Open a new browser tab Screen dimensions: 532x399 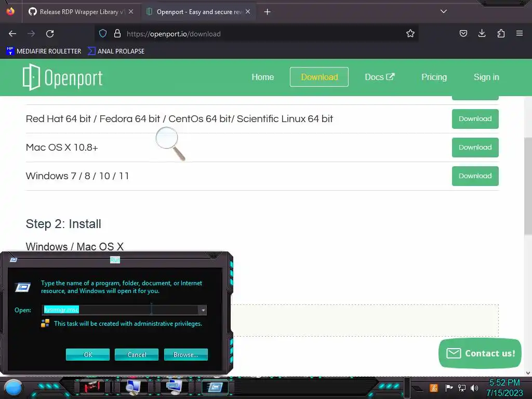pos(268,12)
